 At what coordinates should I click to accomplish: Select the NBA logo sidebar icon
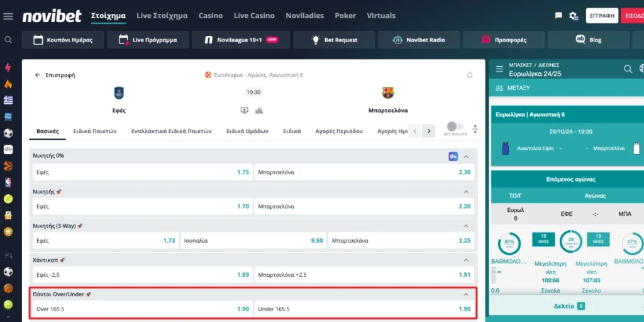point(8,182)
